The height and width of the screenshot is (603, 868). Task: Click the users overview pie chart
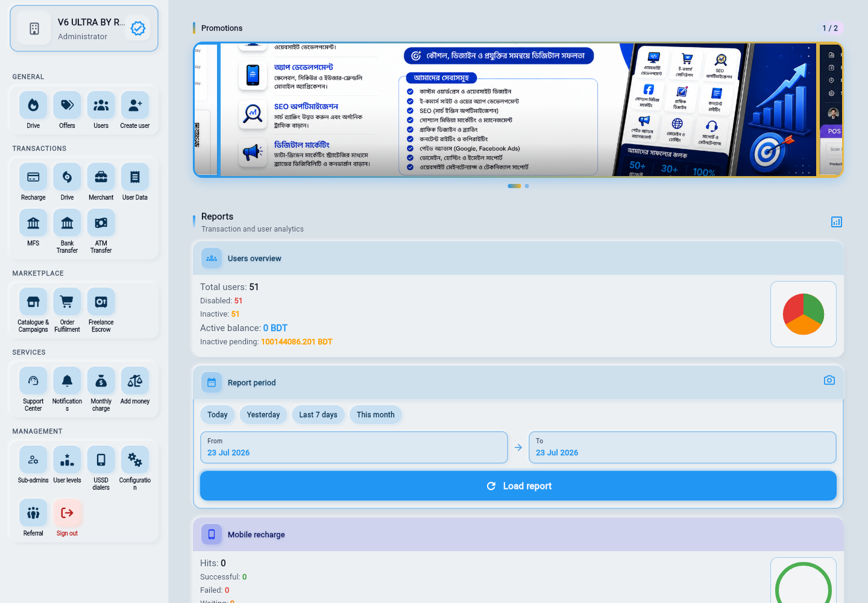click(x=804, y=314)
